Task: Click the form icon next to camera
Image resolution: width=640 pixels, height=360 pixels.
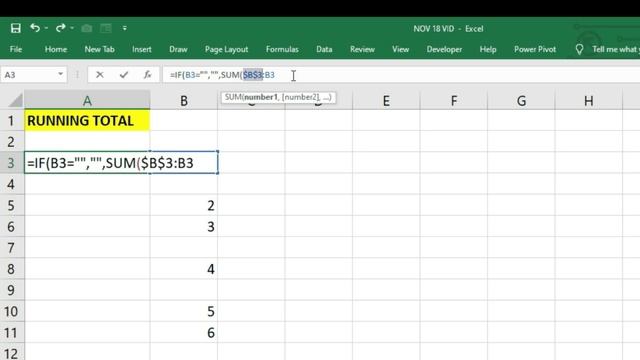Action: [x=106, y=28]
